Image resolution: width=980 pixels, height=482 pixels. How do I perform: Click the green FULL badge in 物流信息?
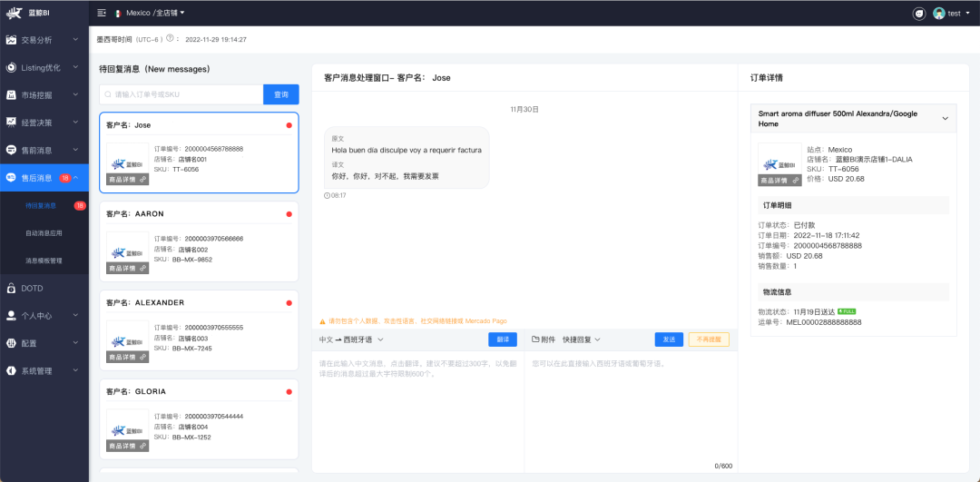click(847, 310)
